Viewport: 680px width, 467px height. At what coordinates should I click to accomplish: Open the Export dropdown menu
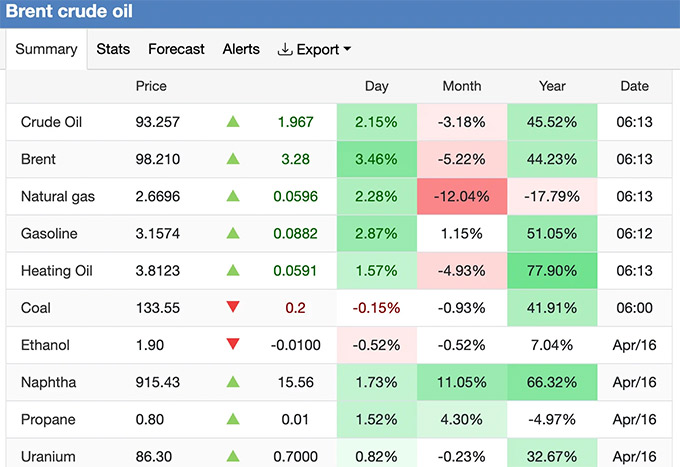tap(314, 49)
